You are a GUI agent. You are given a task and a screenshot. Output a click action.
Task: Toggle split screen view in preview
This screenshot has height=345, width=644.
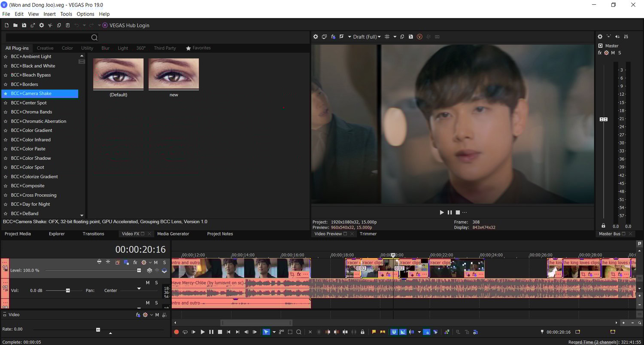tap(342, 37)
